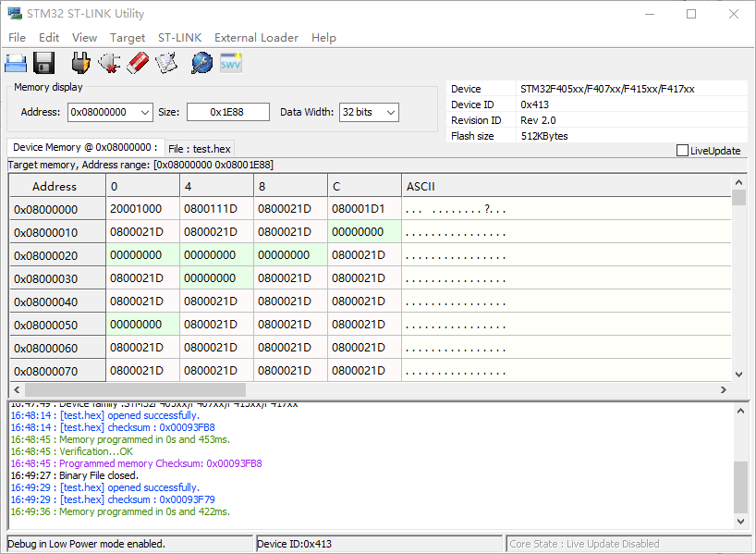Image resolution: width=756 pixels, height=554 pixels.
Task: Open the External Loader menu
Action: pos(257,38)
